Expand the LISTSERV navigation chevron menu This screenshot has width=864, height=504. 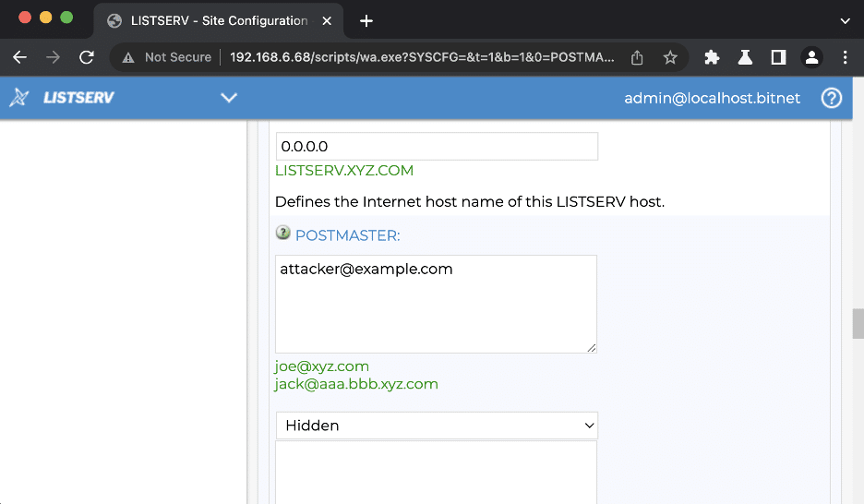coord(229,98)
